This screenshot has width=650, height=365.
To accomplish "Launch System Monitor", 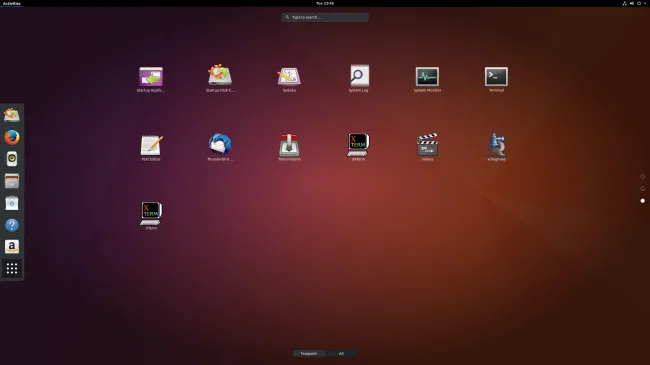I will [x=427, y=79].
